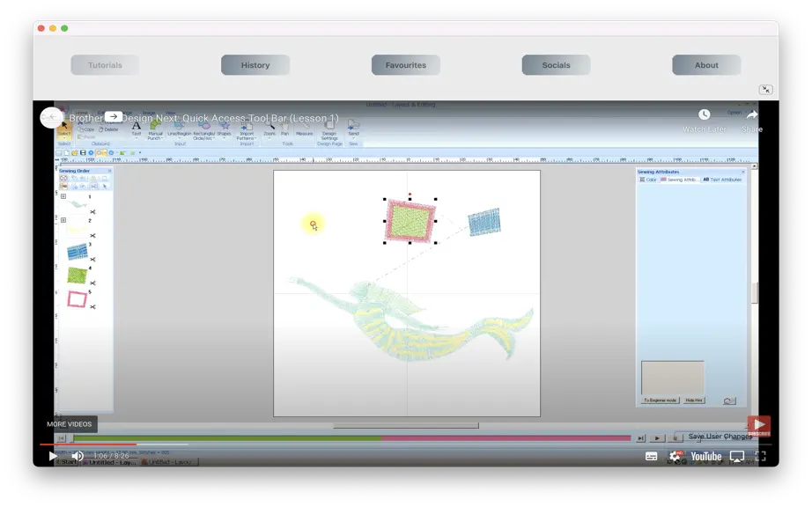Image resolution: width=812 pixels, height=507 pixels.
Task: Click the round back arrow button
Action: click(x=51, y=117)
